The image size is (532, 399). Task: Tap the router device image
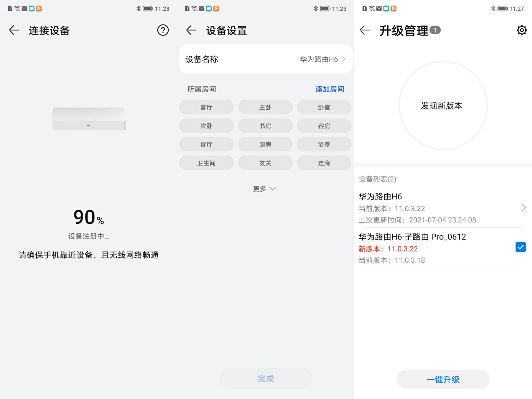(89, 119)
